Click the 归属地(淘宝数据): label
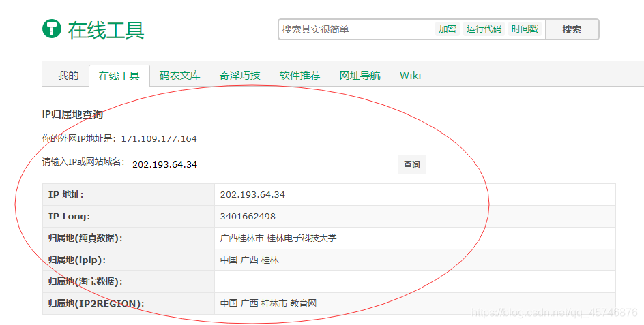This screenshot has height=325, width=644. [85, 281]
